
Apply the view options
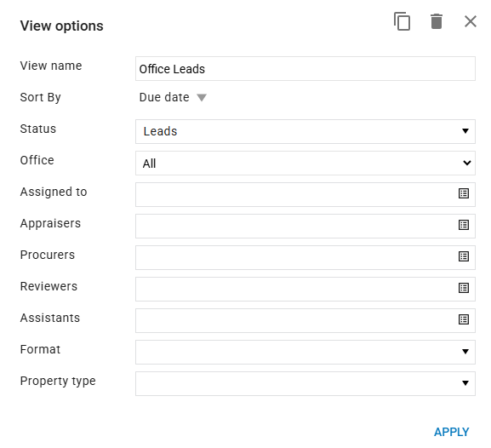pos(451,432)
